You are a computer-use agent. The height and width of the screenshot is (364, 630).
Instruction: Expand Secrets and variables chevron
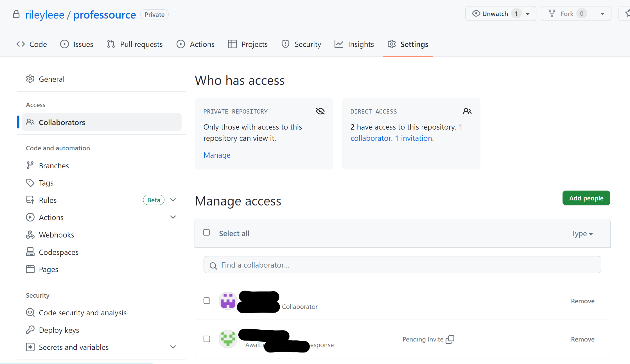(173, 347)
